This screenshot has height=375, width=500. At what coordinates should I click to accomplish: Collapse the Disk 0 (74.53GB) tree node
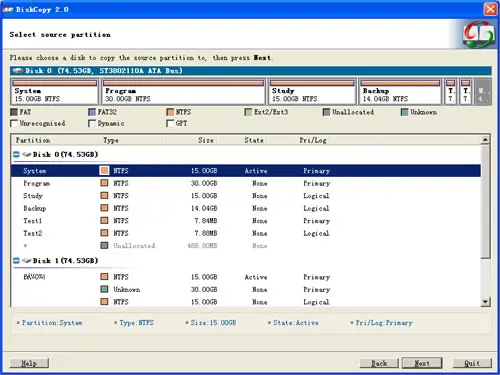coord(16,154)
